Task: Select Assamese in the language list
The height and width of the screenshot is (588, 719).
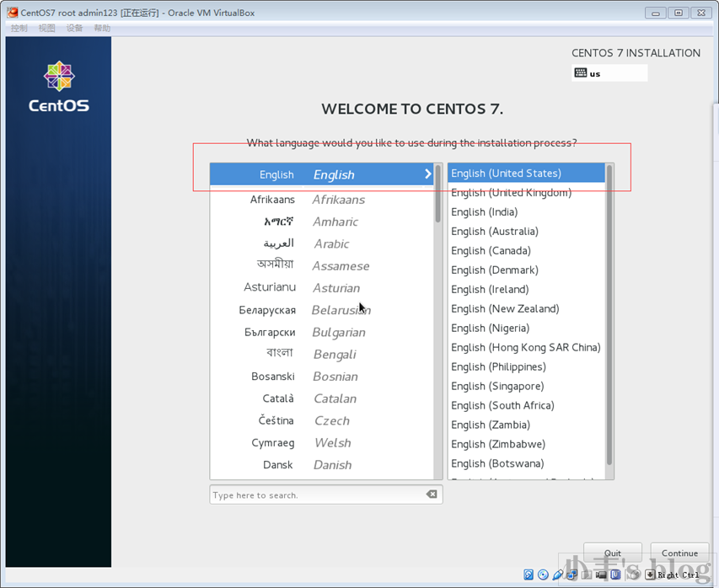Action: (321, 266)
